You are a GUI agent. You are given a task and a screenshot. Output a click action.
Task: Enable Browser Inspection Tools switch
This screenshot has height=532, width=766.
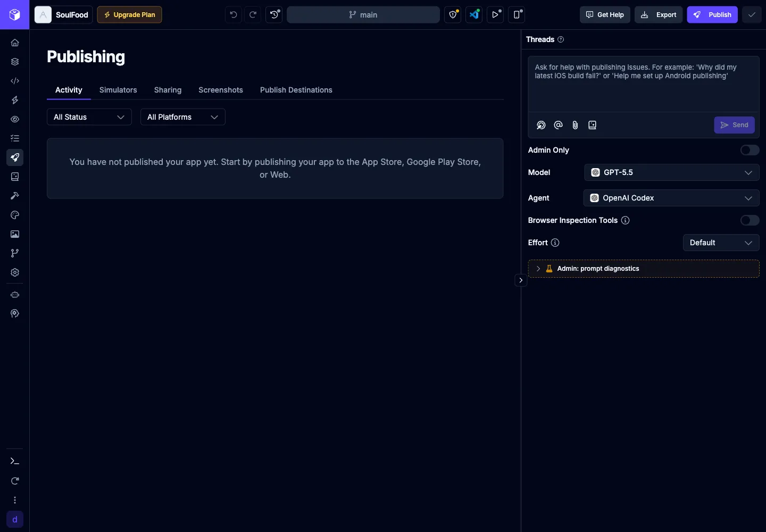tap(750, 220)
